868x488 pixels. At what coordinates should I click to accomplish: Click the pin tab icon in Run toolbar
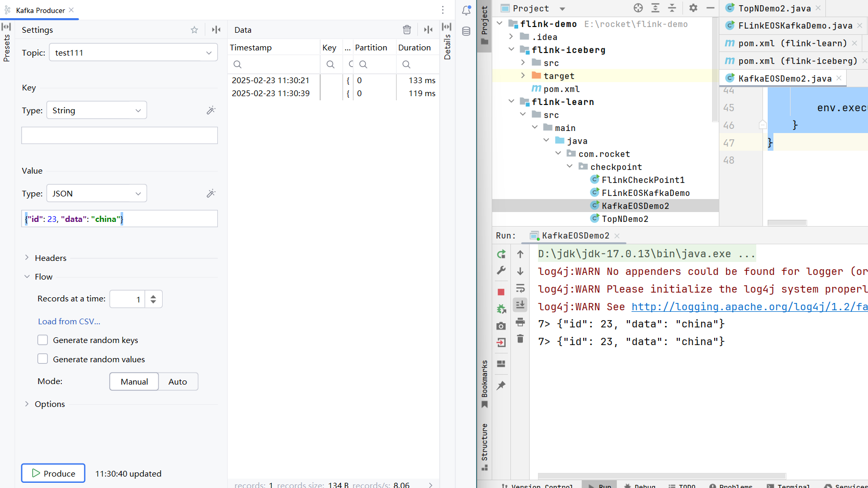pyautogui.click(x=501, y=385)
